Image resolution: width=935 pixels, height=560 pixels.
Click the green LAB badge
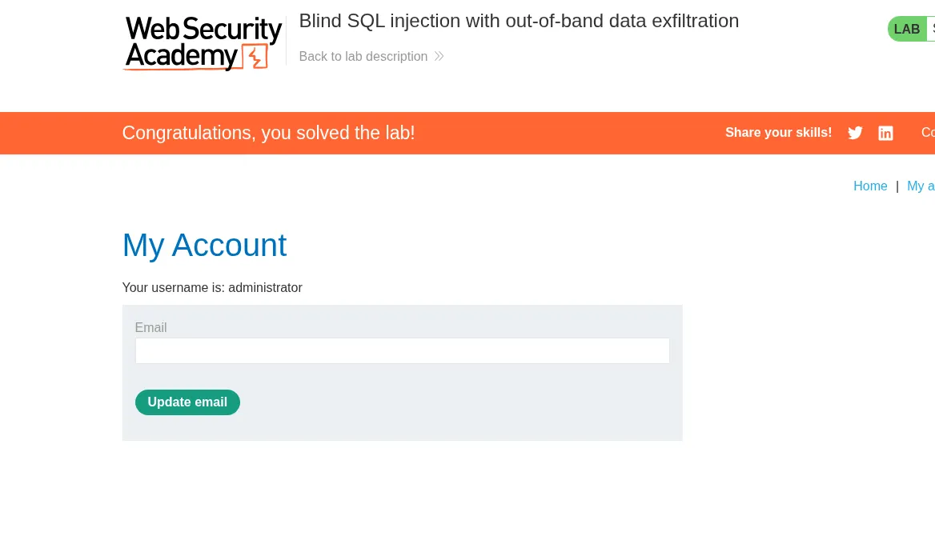[907, 29]
